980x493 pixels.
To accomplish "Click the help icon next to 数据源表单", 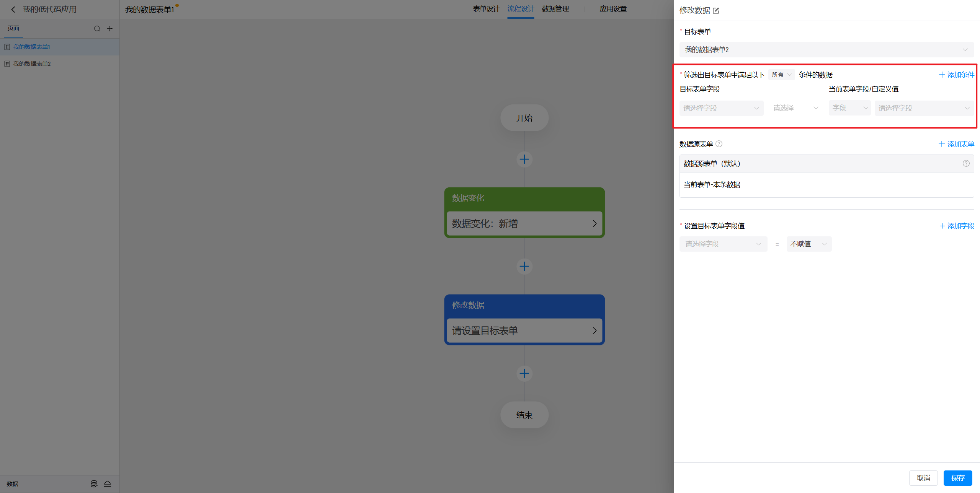I will click(x=719, y=144).
